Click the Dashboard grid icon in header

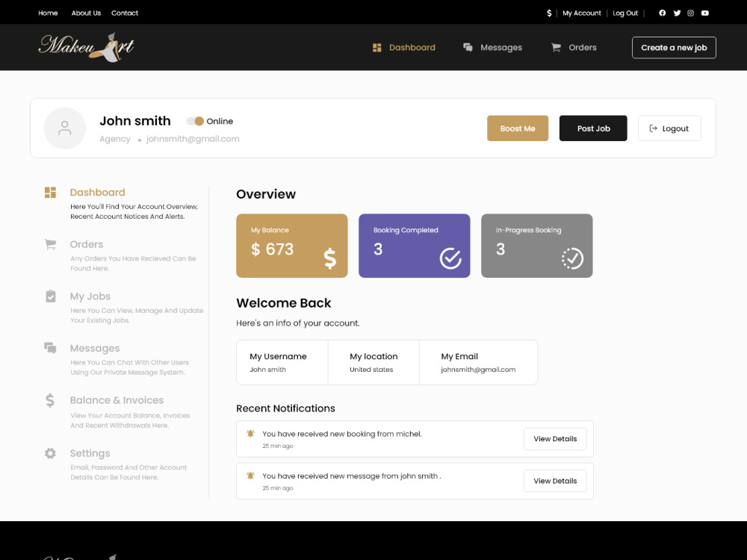click(376, 48)
